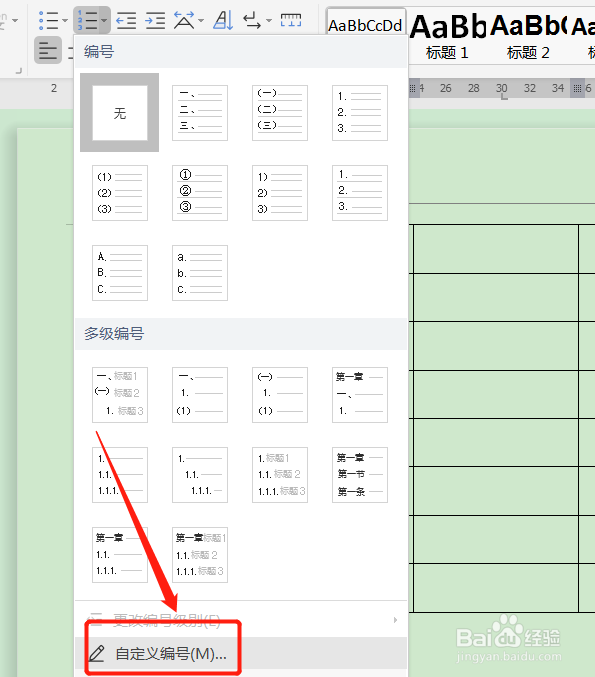Select multilevel list 一、标题1 (一)标题2
This screenshot has height=677, width=595.
120,395
